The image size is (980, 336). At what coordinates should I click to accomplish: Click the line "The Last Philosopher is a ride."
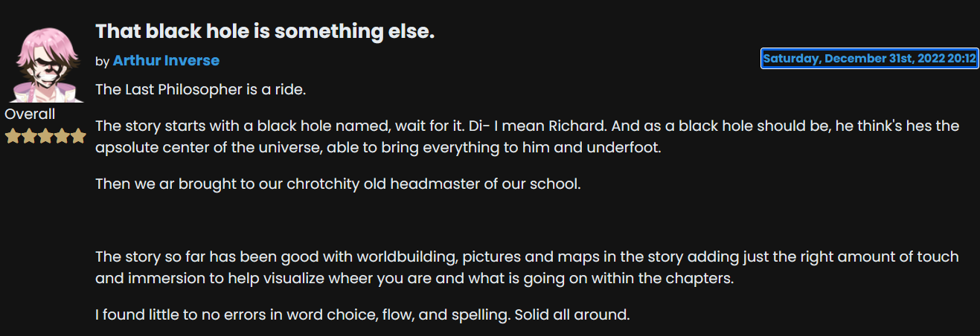(201, 90)
